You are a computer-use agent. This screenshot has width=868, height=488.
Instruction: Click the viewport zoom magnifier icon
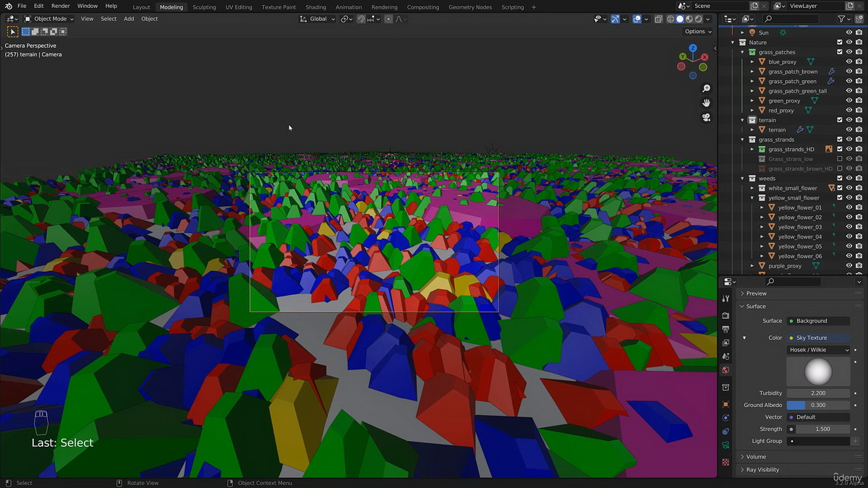click(x=707, y=88)
